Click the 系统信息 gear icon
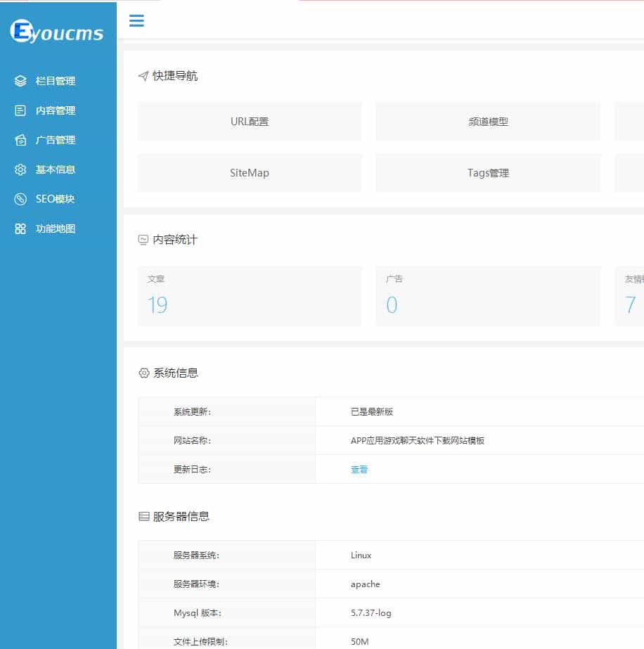The height and width of the screenshot is (649, 644). (x=143, y=373)
